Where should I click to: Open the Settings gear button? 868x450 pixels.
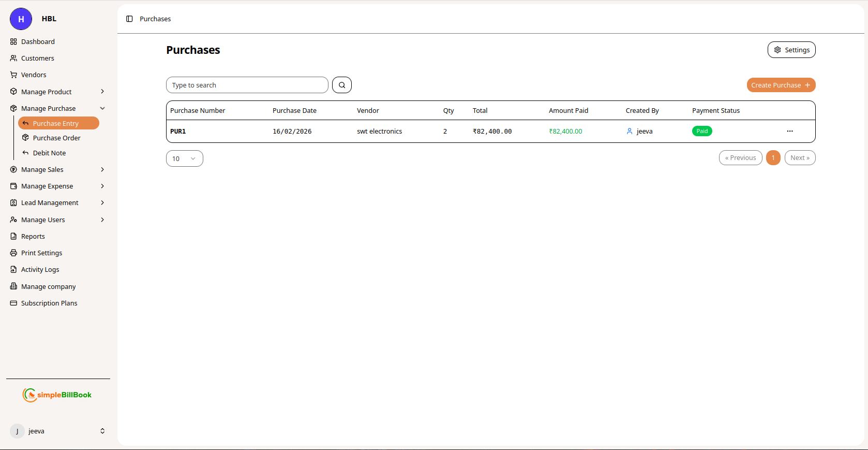(791, 50)
